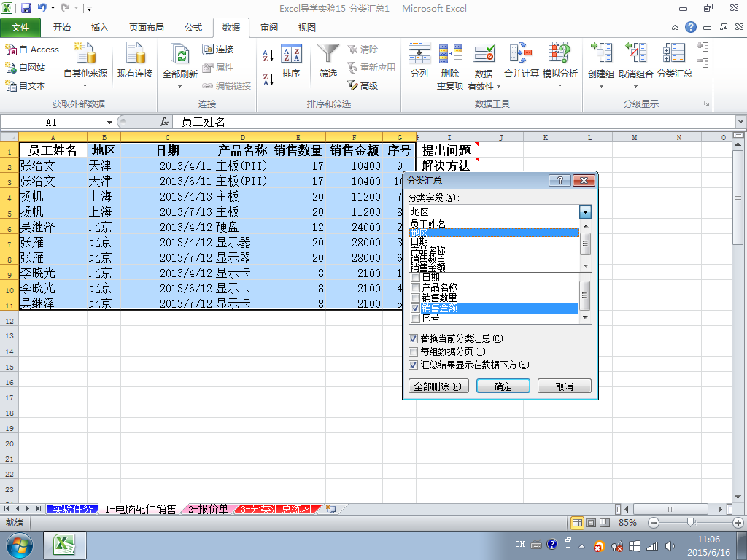Zoom in with plus button

(x=738, y=523)
